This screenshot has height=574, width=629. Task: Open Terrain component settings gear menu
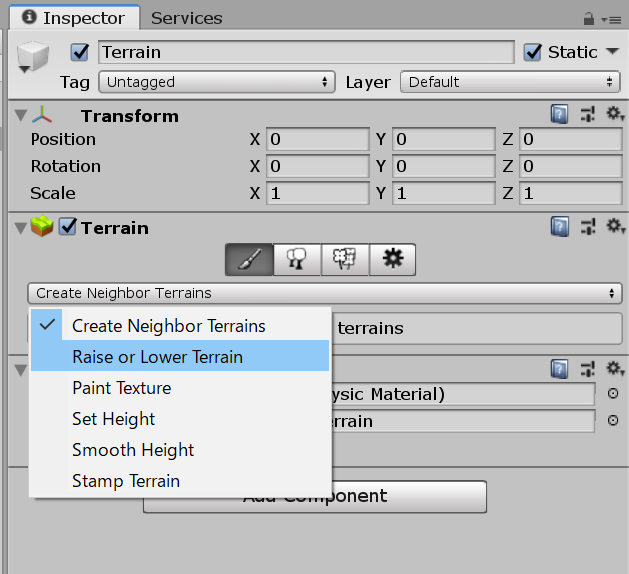coord(615,227)
